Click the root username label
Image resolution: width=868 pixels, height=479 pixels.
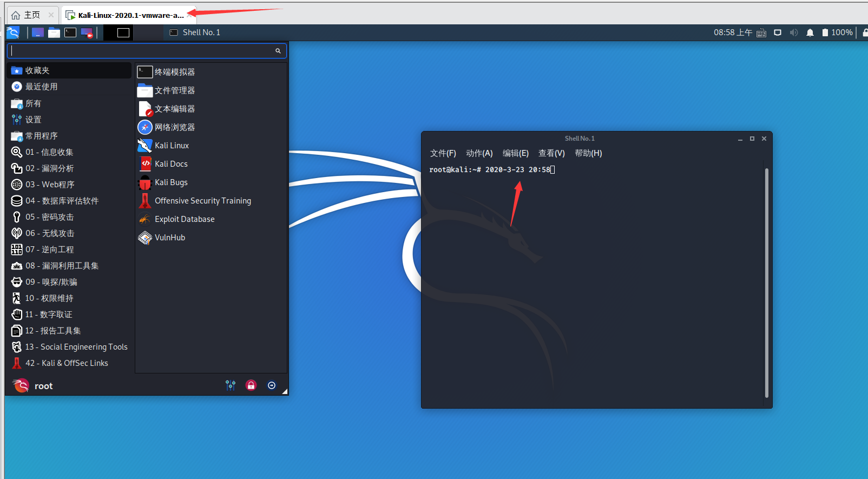44,386
